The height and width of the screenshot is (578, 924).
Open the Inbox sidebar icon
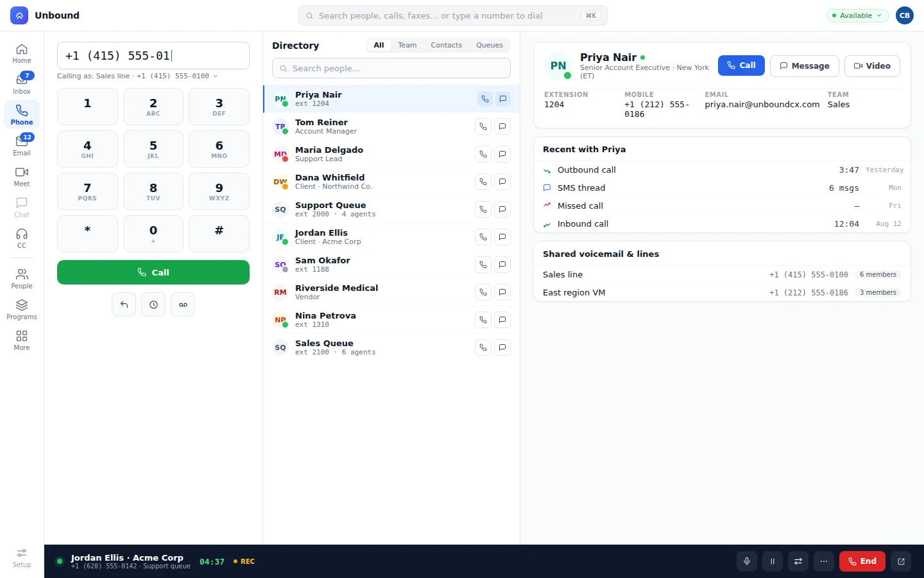point(22,84)
